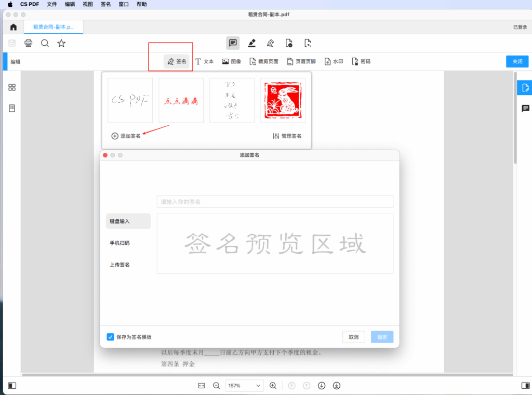Image resolution: width=532 pixels, height=395 pixels.
Task: Open the 视图 menu
Action: pyautogui.click(x=88, y=4)
